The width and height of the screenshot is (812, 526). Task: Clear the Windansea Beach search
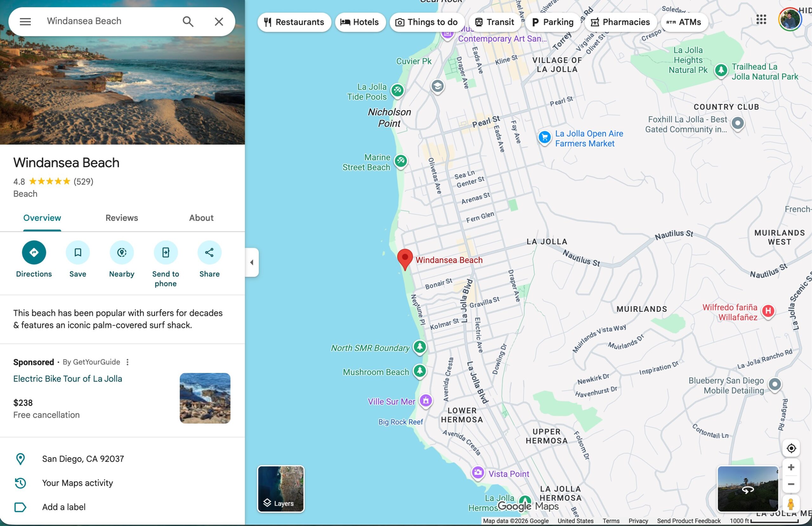pyautogui.click(x=219, y=22)
